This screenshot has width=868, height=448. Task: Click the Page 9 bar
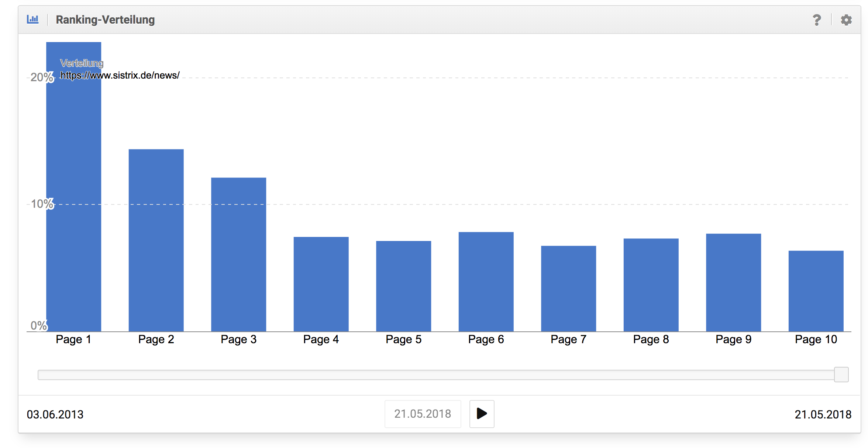[733, 282]
